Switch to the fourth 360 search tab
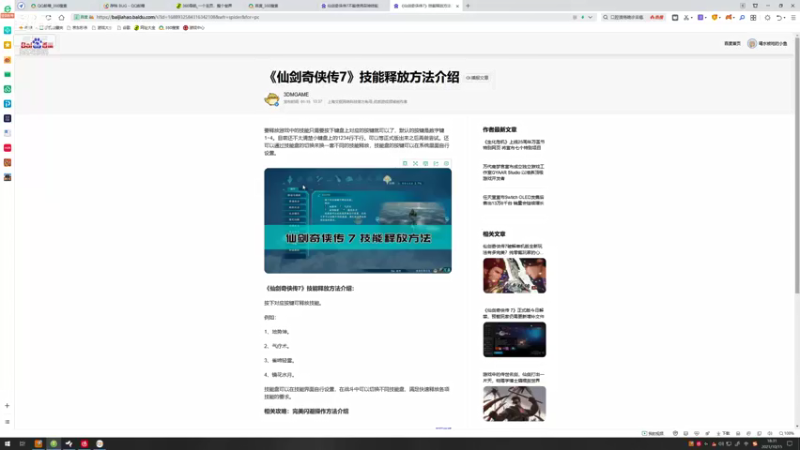The image size is (800, 450). (279, 6)
